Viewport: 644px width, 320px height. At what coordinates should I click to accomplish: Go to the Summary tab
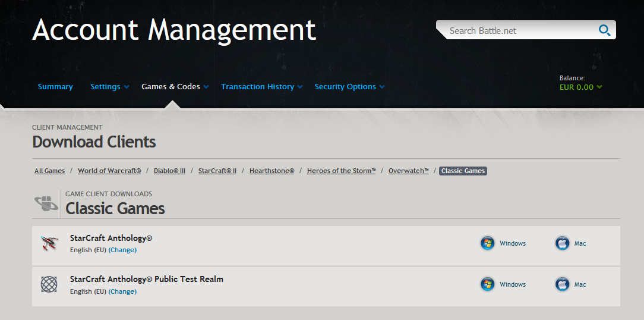coord(55,87)
